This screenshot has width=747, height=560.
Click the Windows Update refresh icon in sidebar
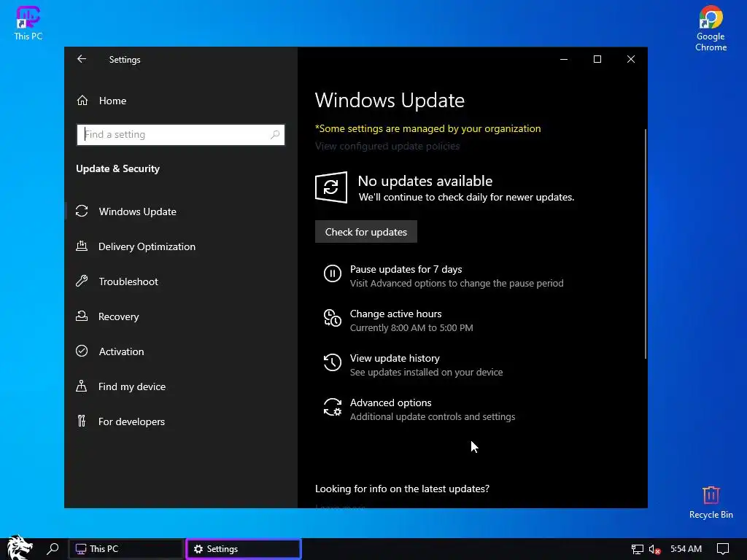[x=82, y=211]
